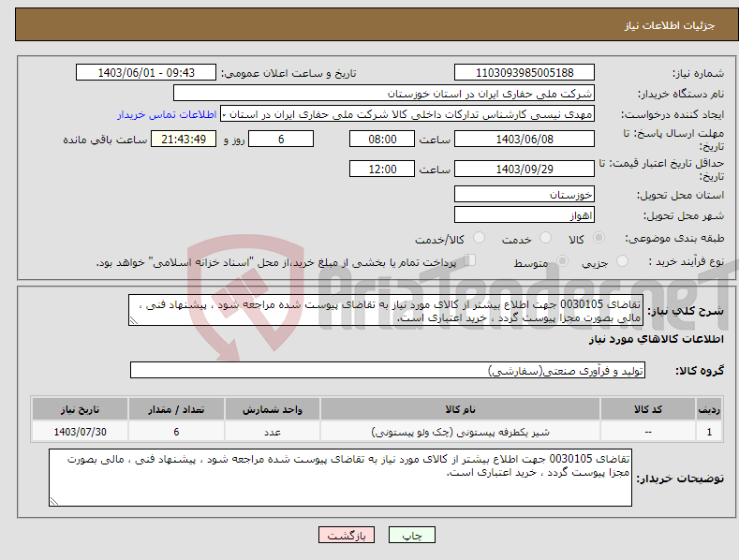This screenshot has width=739, height=560.
Task: Click the توضیحات خریدار text area
Action: (x=340, y=478)
